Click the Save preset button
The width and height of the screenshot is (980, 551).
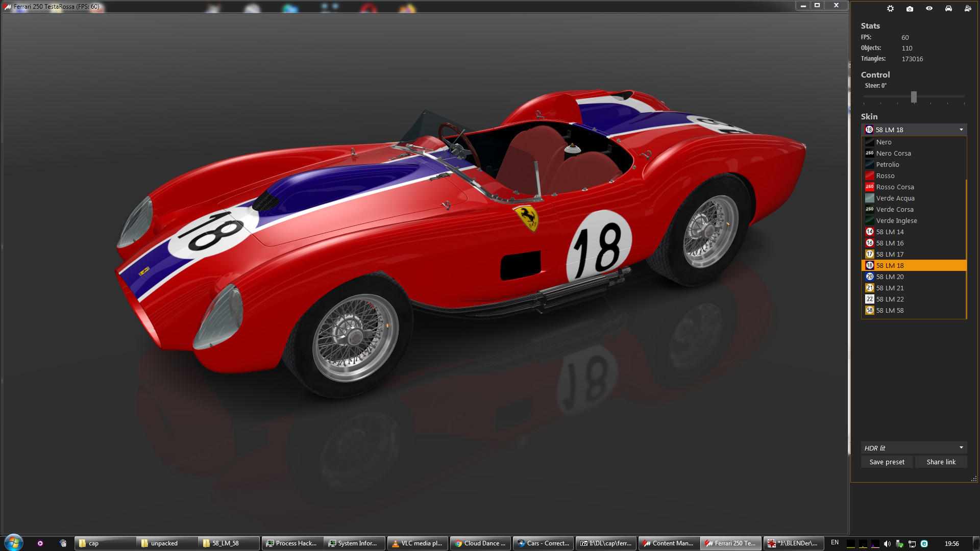click(x=887, y=462)
